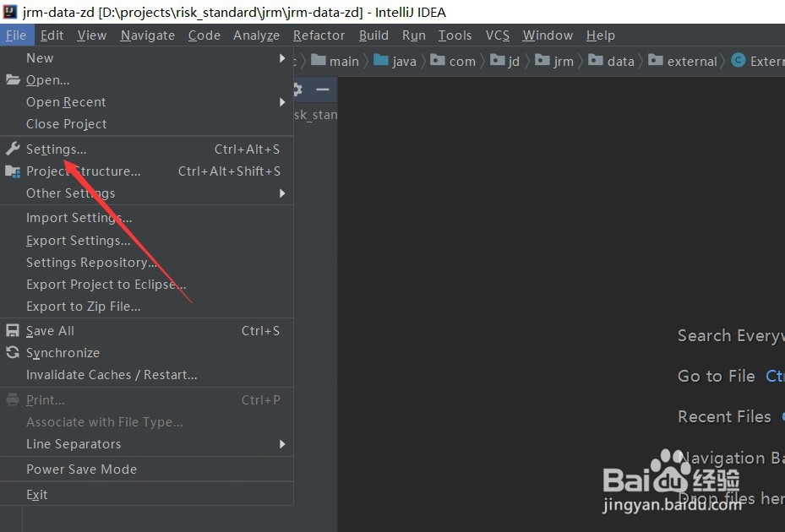Click the 'jrm' package icon in the breadcrumb
Viewport: 785px width, 532px height.
click(542, 61)
